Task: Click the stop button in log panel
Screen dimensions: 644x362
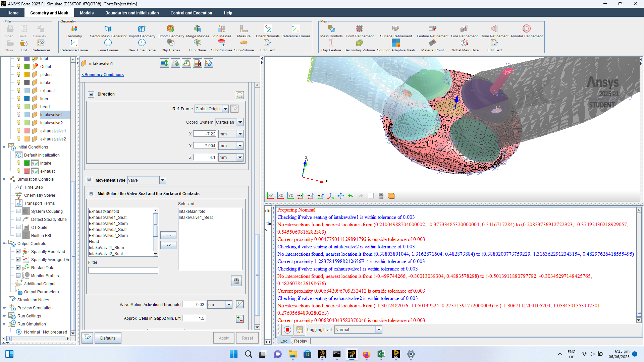Action: coord(287,330)
